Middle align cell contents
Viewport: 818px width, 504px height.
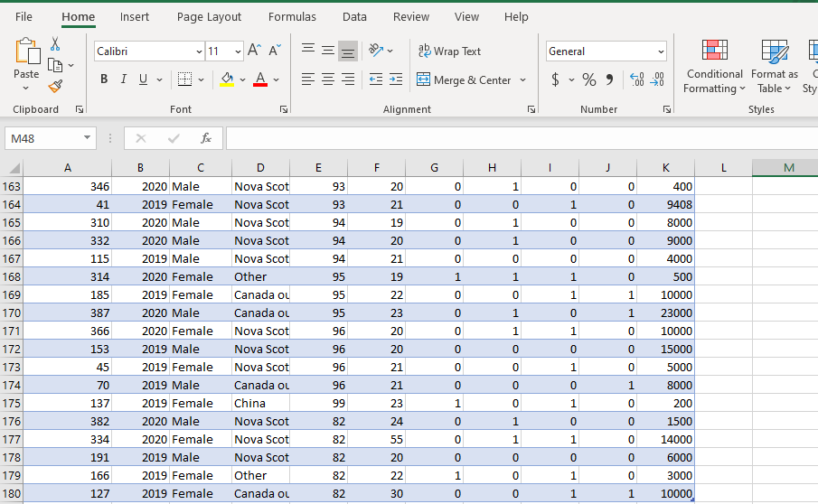coord(327,51)
